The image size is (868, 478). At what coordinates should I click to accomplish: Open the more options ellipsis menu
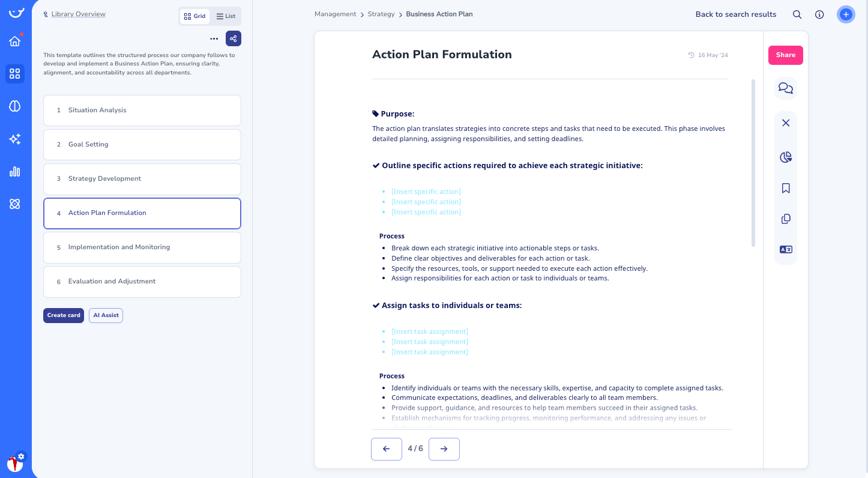pos(214,38)
